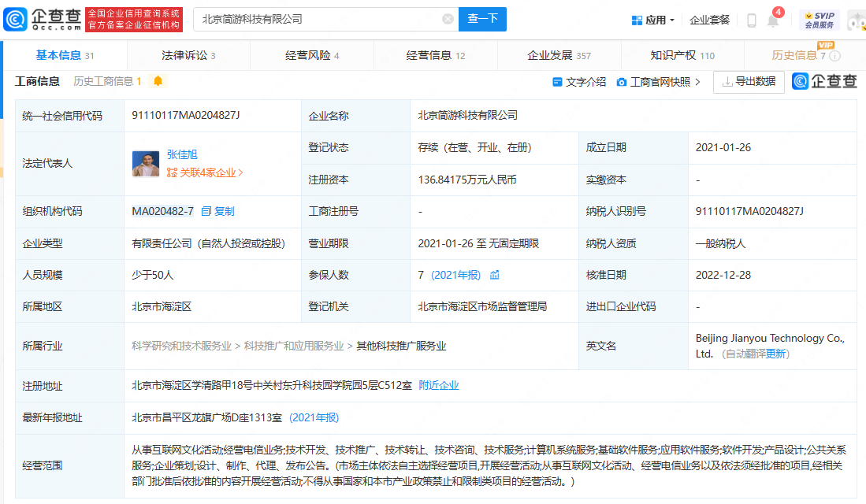This screenshot has width=866, height=504.
Task: Click the orange monitoring bell icon
Action: click(158, 81)
